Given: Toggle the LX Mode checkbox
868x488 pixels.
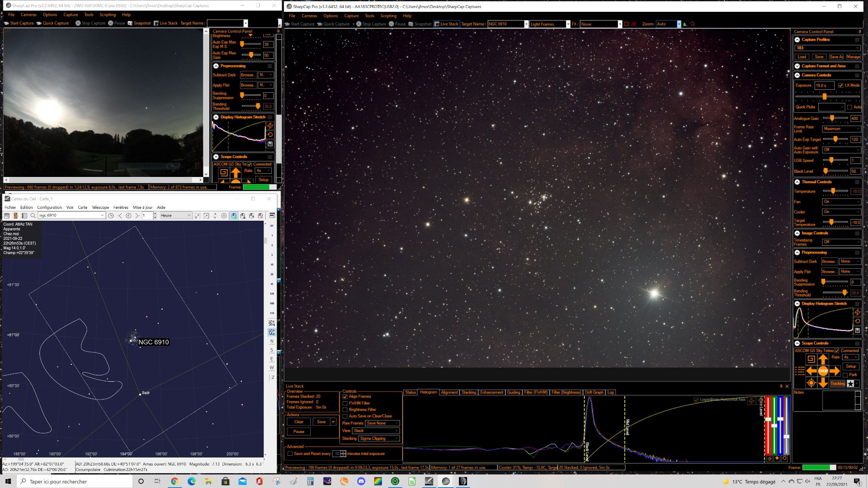Looking at the screenshot, I should (841, 86).
